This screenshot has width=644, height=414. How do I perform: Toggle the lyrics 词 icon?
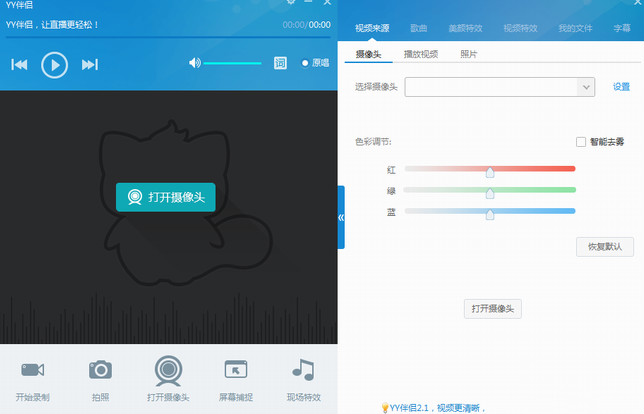[280, 63]
